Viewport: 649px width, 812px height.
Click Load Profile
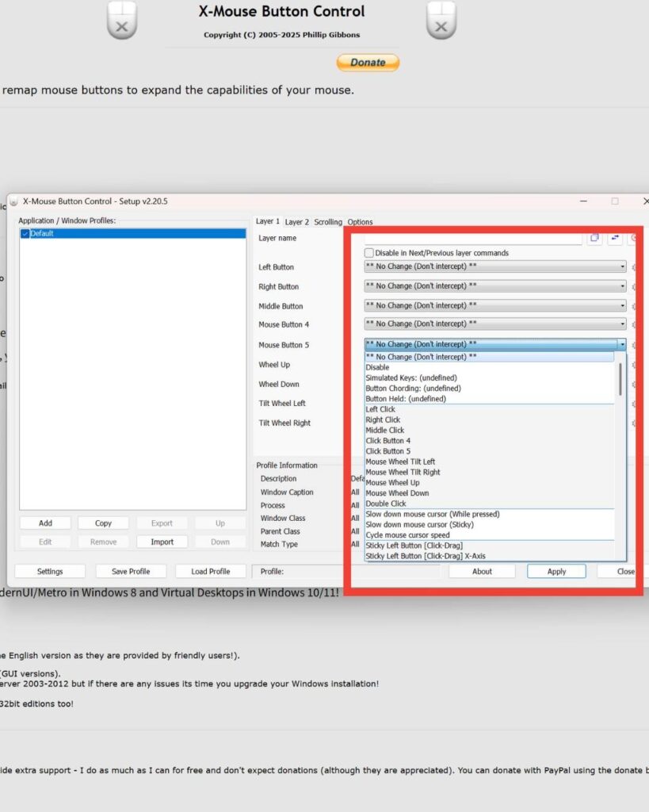pyautogui.click(x=211, y=571)
